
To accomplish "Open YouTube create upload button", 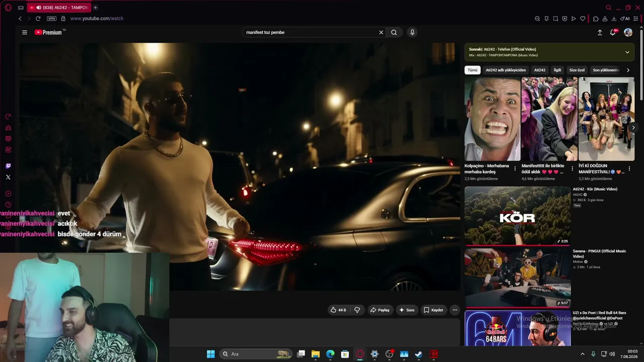I will coord(600,32).
